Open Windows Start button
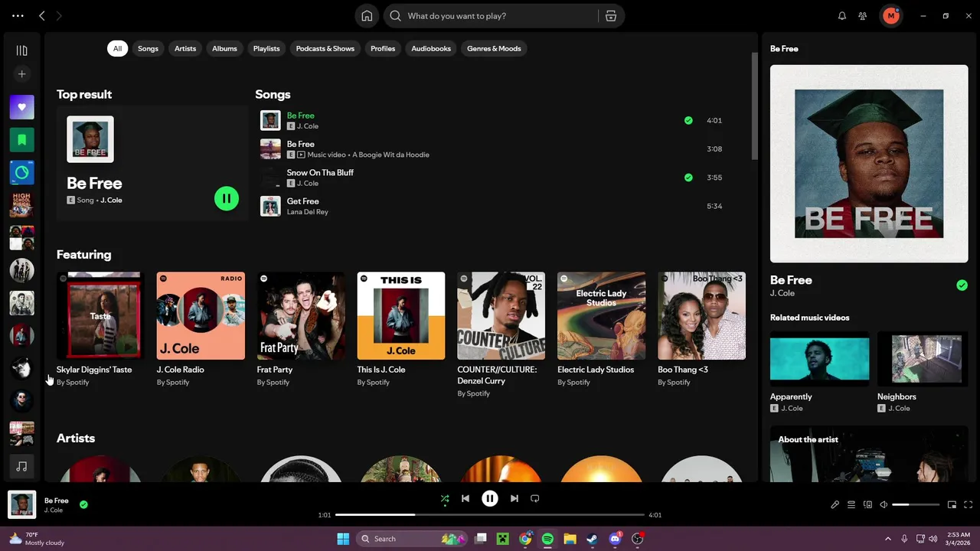Screen dimensions: 980x551 (342, 539)
